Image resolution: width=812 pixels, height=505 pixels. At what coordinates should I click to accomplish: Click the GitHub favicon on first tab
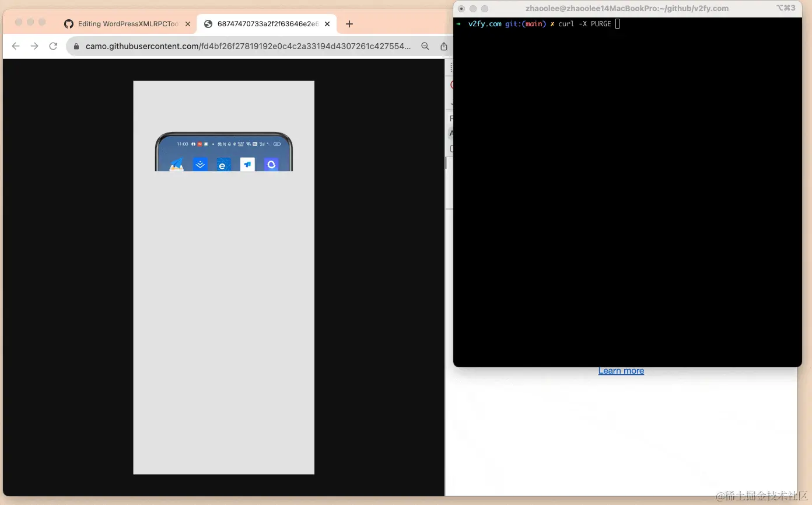pyautogui.click(x=69, y=24)
